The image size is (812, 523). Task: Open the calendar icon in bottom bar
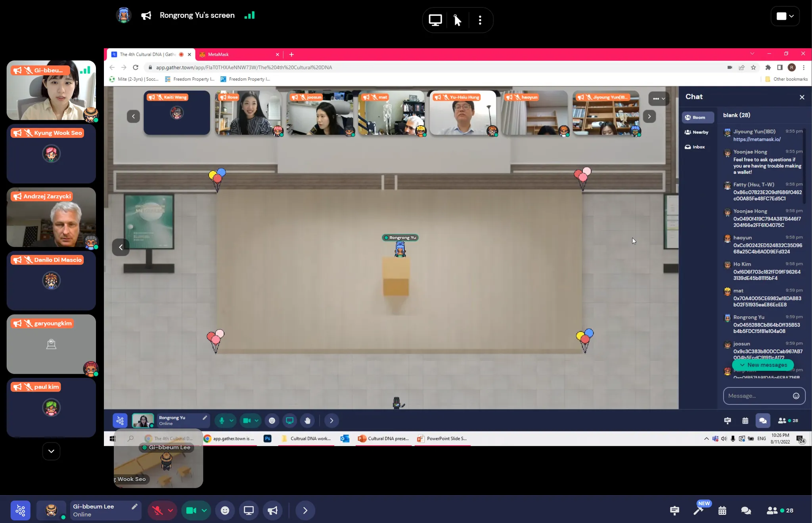722,510
